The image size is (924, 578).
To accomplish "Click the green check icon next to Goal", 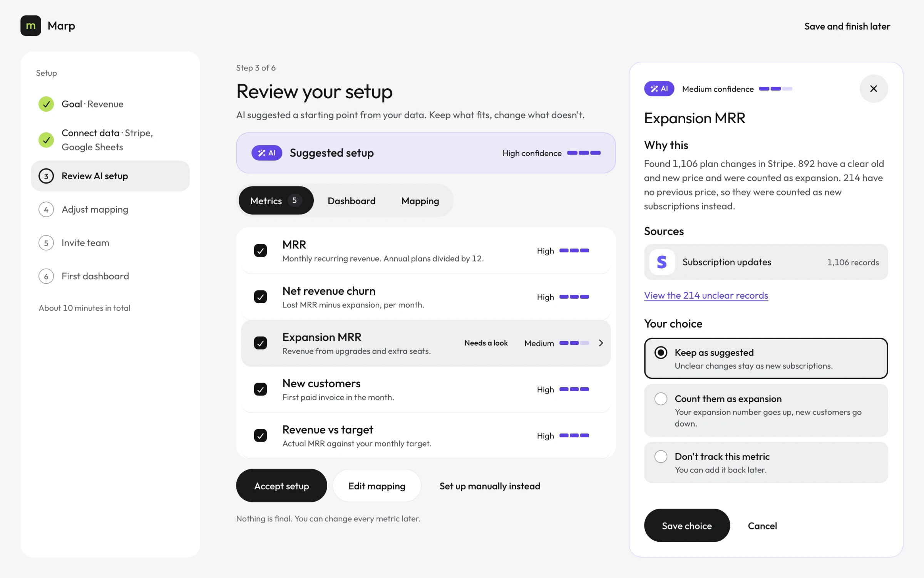I will tap(46, 104).
